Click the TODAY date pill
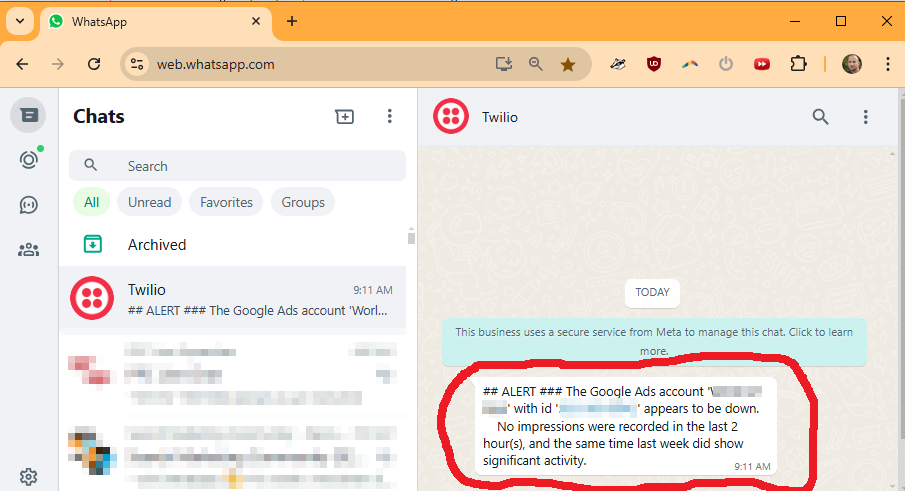 pos(652,293)
